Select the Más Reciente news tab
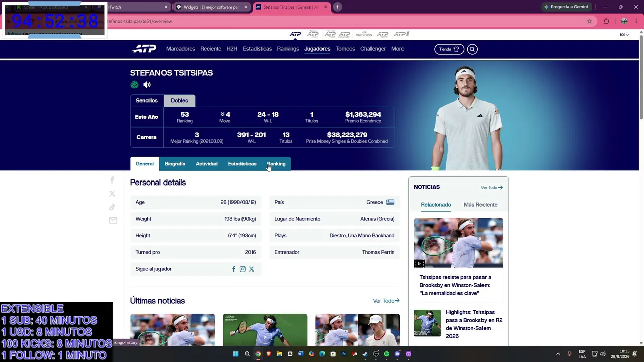The width and height of the screenshot is (644, 362). (x=480, y=205)
